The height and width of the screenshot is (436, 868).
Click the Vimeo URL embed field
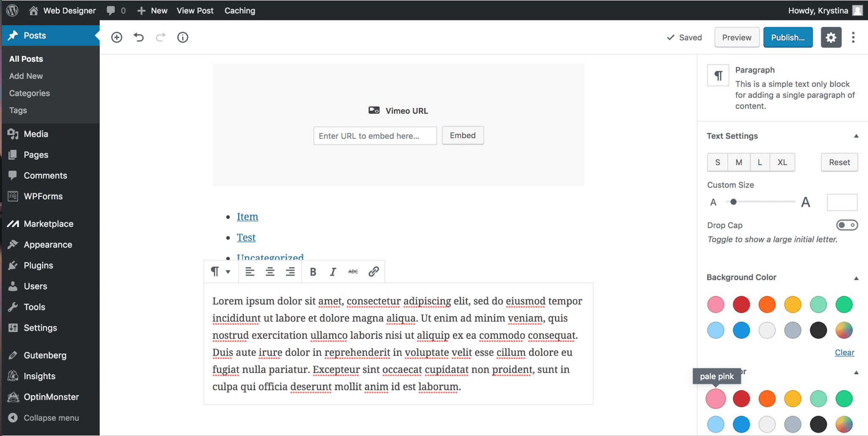click(375, 136)
